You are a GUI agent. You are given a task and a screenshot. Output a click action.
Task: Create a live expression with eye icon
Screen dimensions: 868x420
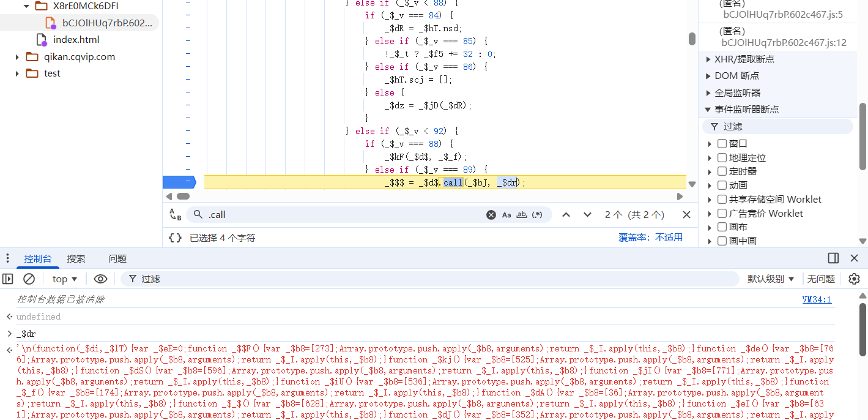(x=100, y=279)
